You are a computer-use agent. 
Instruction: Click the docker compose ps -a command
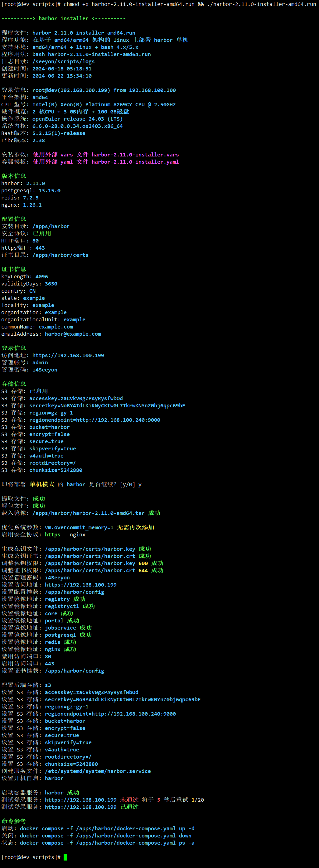[107, 843]
